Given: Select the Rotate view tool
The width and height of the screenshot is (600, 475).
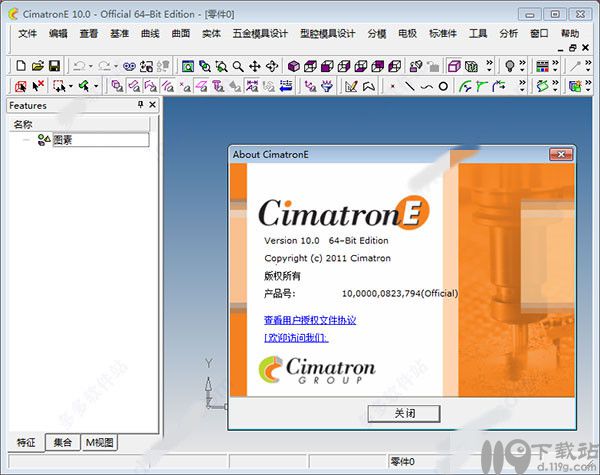Looking at the screenshot, I should (x=272, y=66).
